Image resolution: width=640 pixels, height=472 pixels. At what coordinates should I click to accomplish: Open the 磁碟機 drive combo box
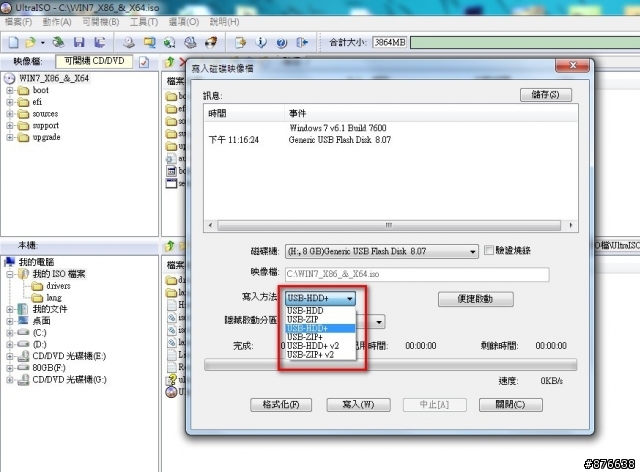pyautogui.click(x=382, y=252)
